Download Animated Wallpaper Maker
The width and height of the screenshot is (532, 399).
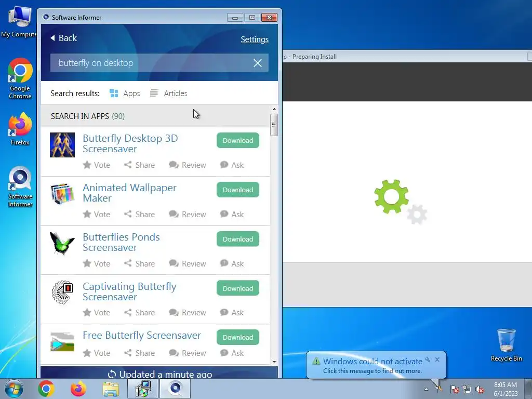click(x=238, y=190)
